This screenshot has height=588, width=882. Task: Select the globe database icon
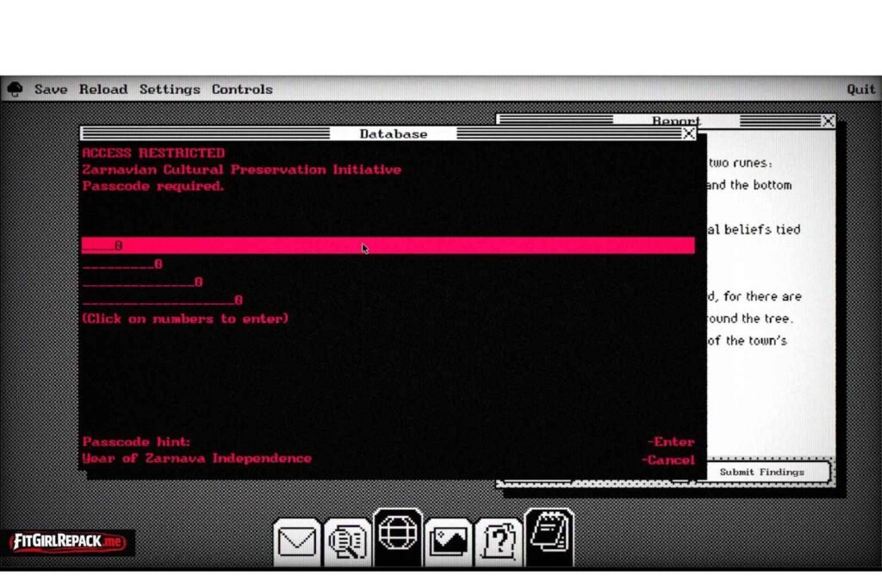click(398, 535)
